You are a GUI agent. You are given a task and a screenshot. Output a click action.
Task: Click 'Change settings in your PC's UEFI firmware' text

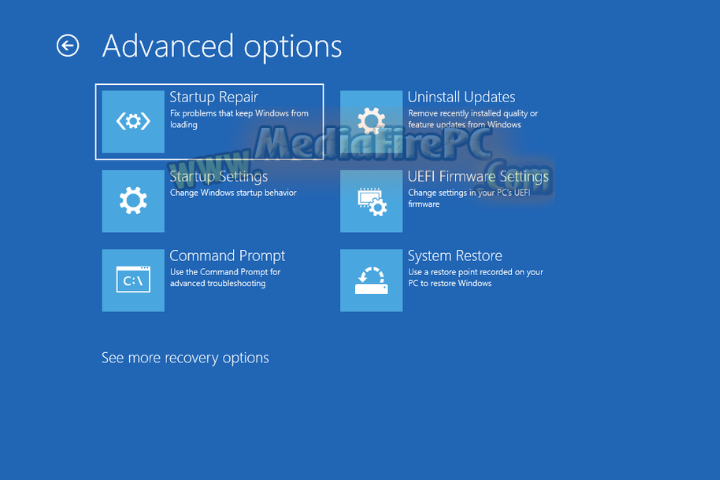pos(469,198)
